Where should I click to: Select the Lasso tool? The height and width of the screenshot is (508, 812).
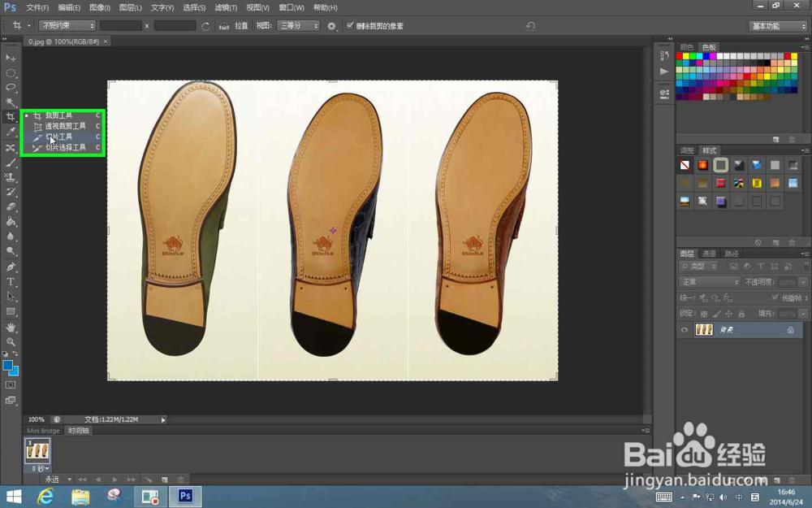coord(11,87)
